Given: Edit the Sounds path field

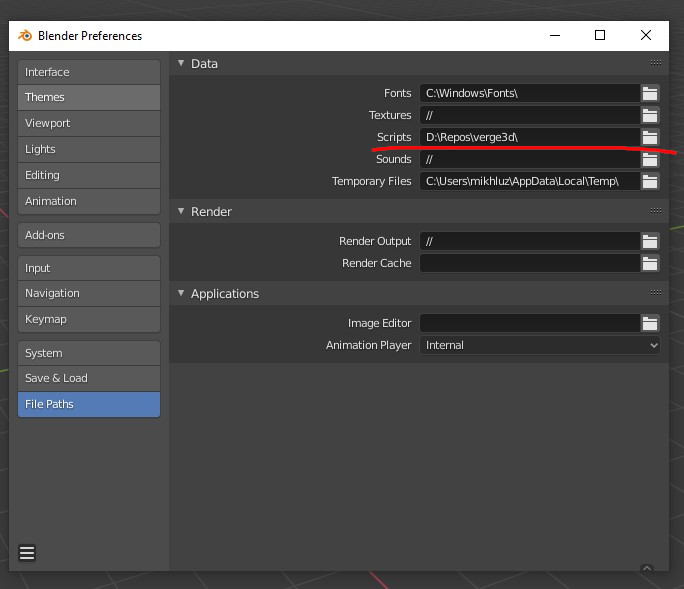Looking at the screenshot, I should click(530, 160).
